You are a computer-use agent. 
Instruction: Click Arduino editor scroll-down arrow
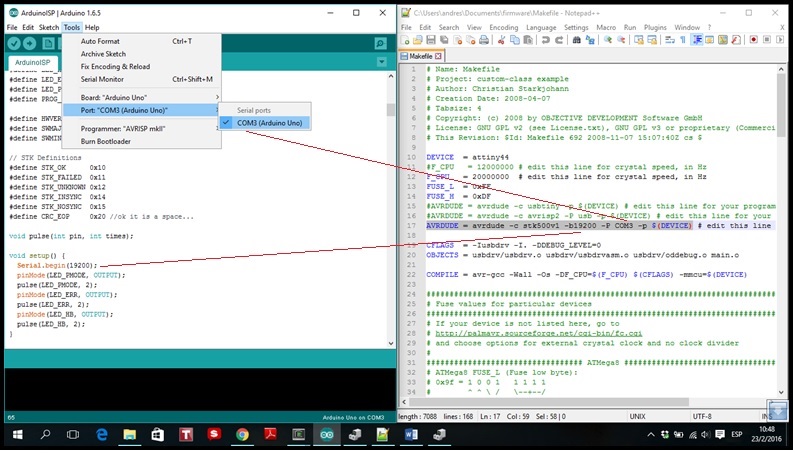point(390,343)
